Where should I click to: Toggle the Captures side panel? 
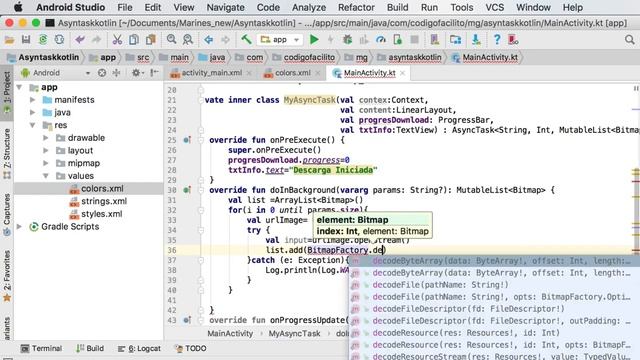(7, 214)
